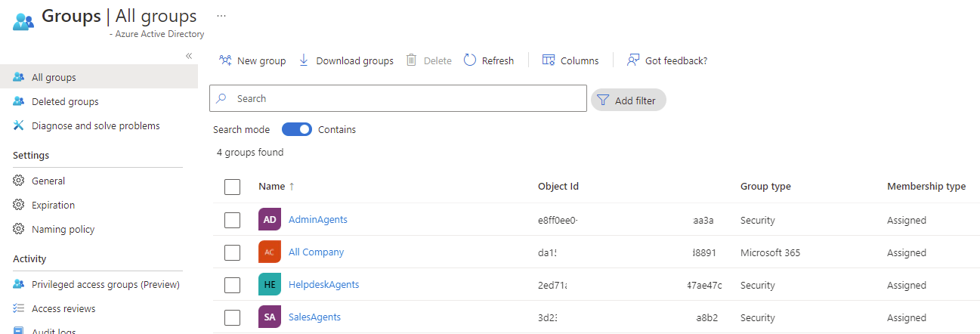Check the HelpdeskAgents row checkbox

pyautogui.click(x=233, y=285)
